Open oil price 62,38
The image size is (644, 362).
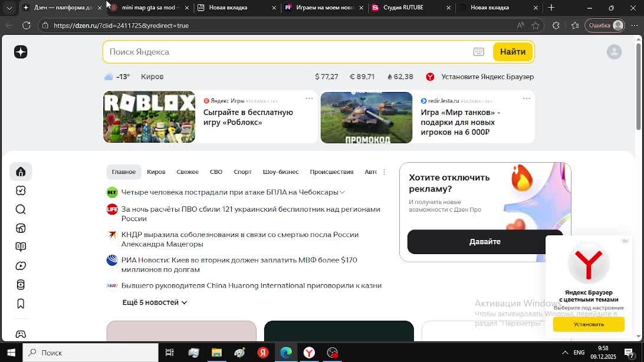click(x=400, y=77)
